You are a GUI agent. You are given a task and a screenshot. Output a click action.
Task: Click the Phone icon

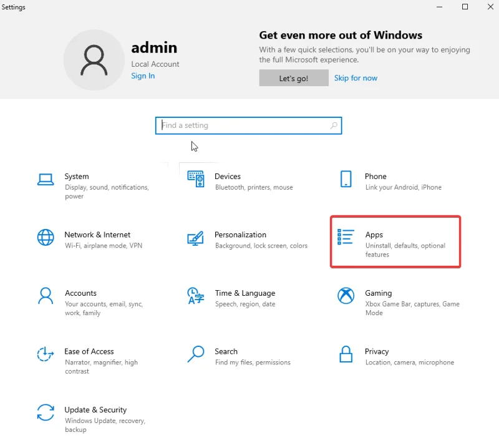[346, 179]
